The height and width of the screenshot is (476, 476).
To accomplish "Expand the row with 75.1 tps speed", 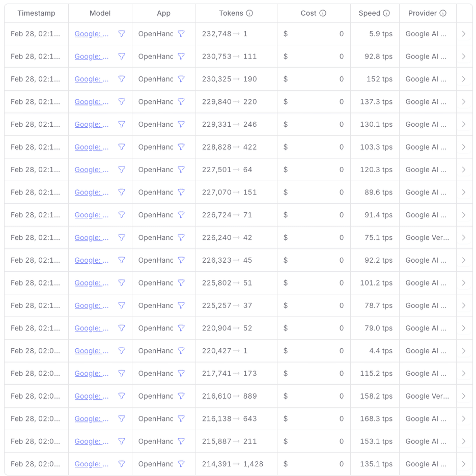I will point(464,237).
